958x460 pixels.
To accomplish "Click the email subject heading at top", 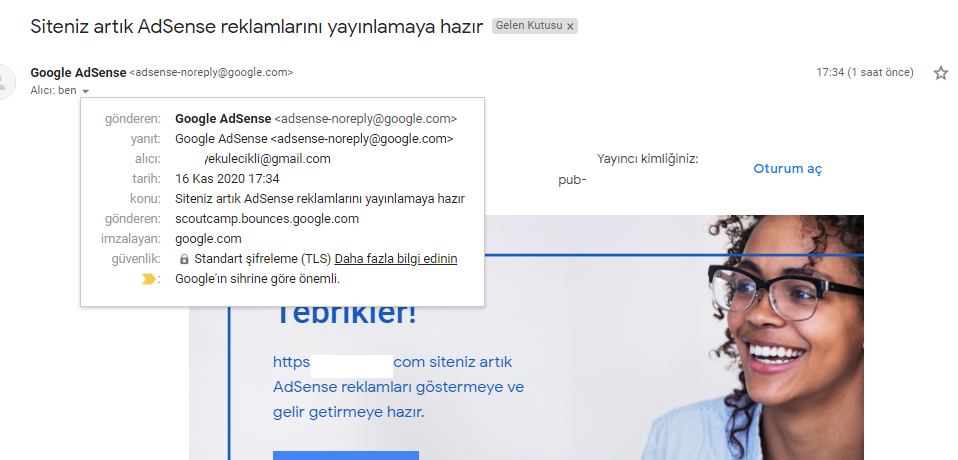I will [x=257, y=26].
